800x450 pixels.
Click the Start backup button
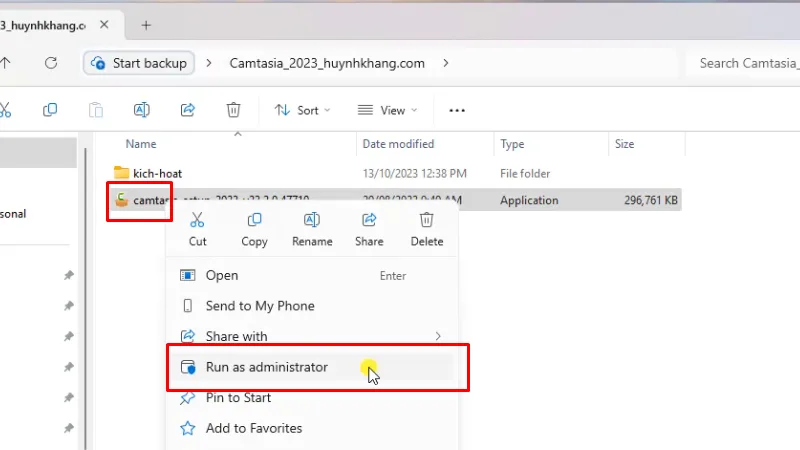pyautogui.click(x=139, y=63)
